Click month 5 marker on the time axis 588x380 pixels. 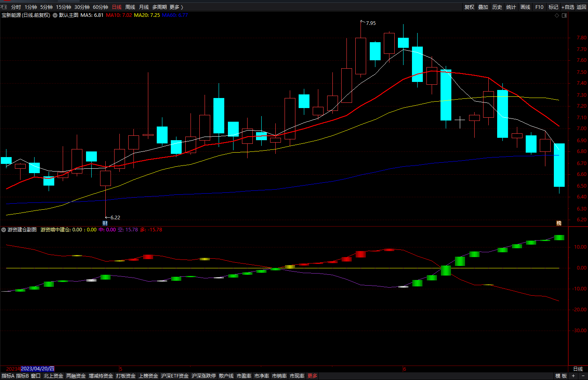pos(121,369)
